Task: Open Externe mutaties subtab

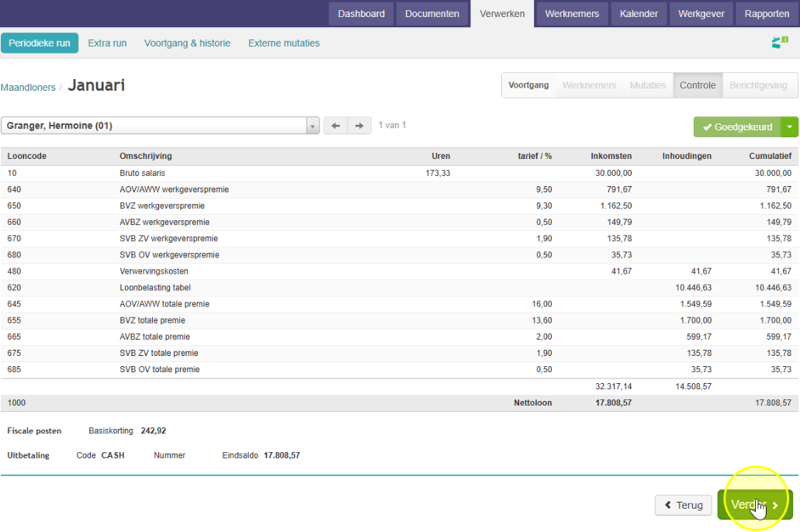Action: 284,43
